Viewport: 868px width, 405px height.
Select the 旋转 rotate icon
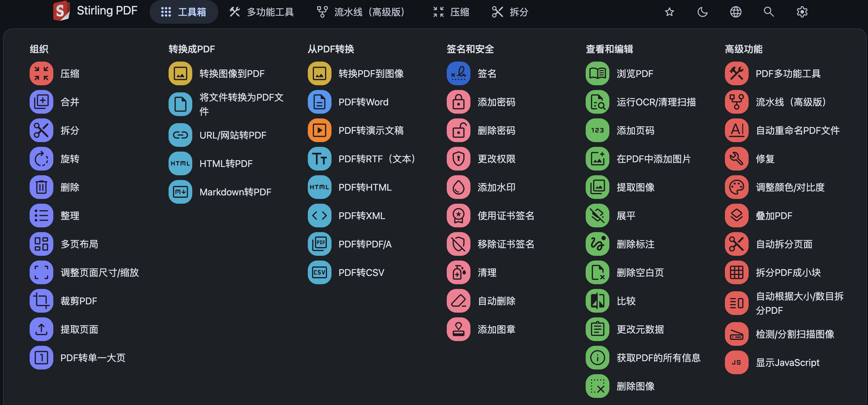point(41,159)
